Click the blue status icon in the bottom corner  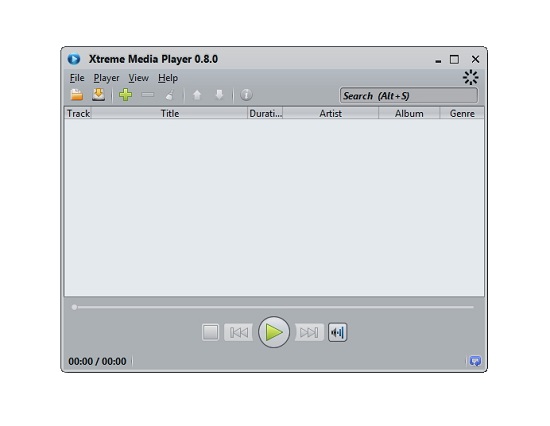[475, 361]
